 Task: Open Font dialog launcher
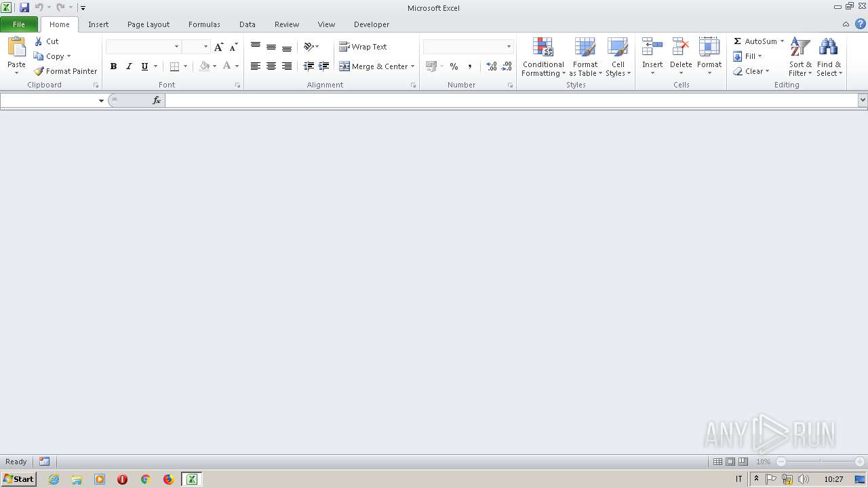click(237, 85)
